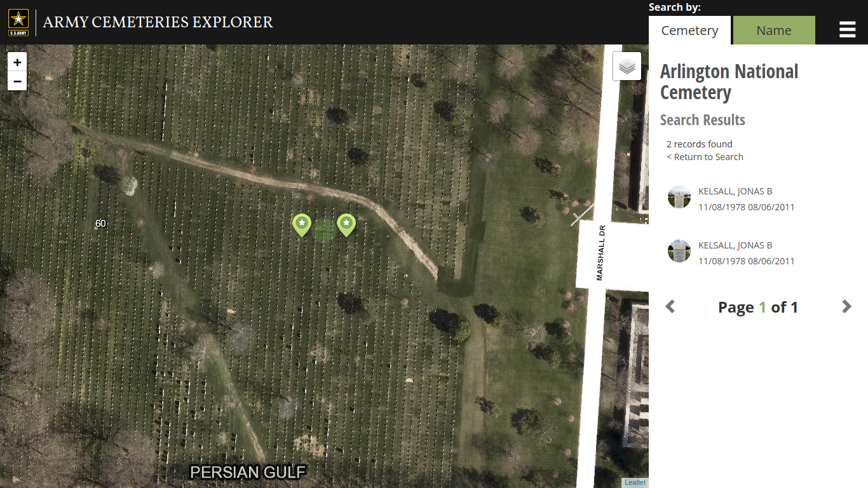Screen dimensions: 868x488
Task: Click second record's dates 11/08/1978 08/06/2011
Action: point(747,261)
